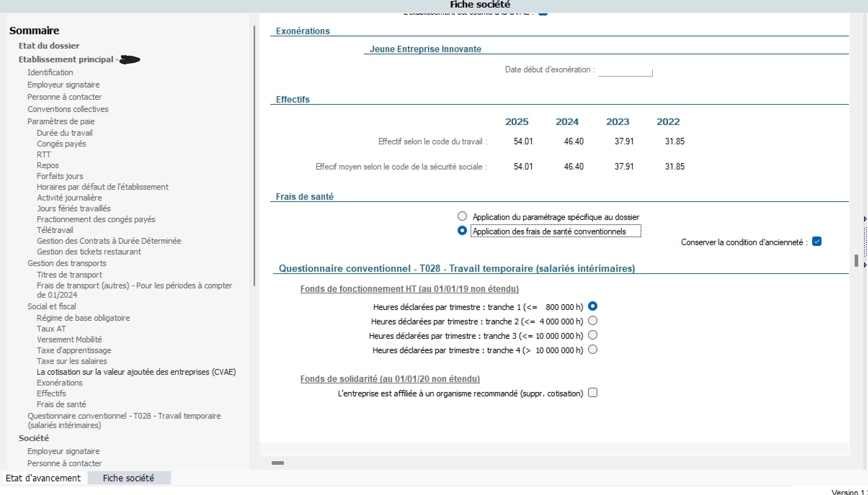Open the Etat d'avancement tab
Image resolution: width=868 pixels, height=495 pixels.
pyautogui.click(x=43, y=478)
